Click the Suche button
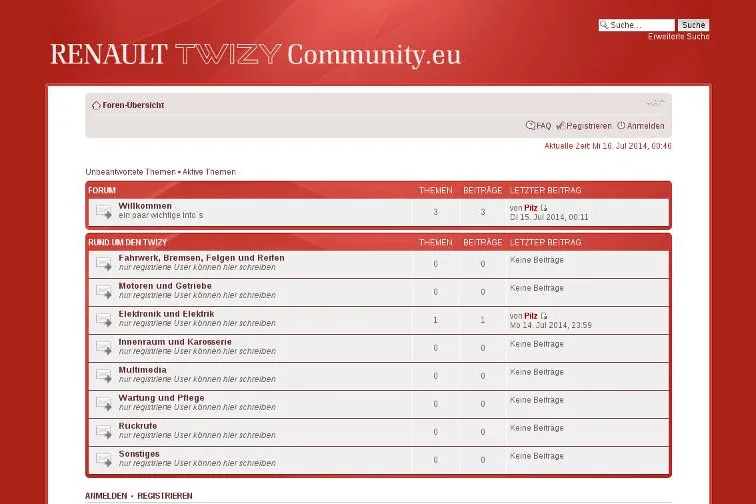The height and width of the screenshot is (504, 756). point(693,25)
